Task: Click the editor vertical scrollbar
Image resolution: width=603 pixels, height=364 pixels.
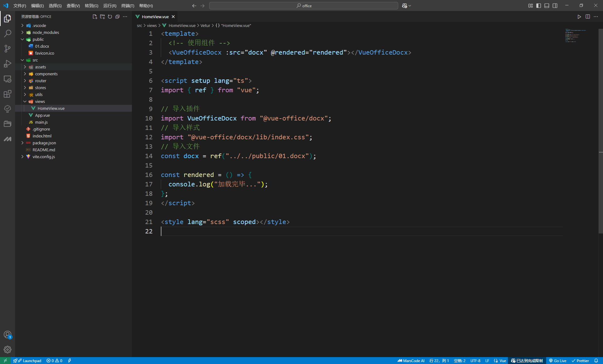Action: click(600, 131)
